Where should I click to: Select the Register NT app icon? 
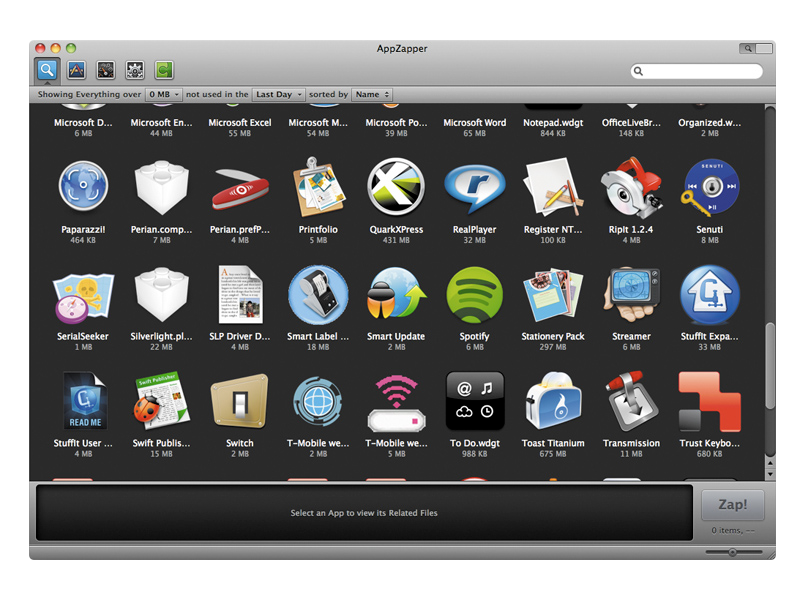click(x=553, y=187)
